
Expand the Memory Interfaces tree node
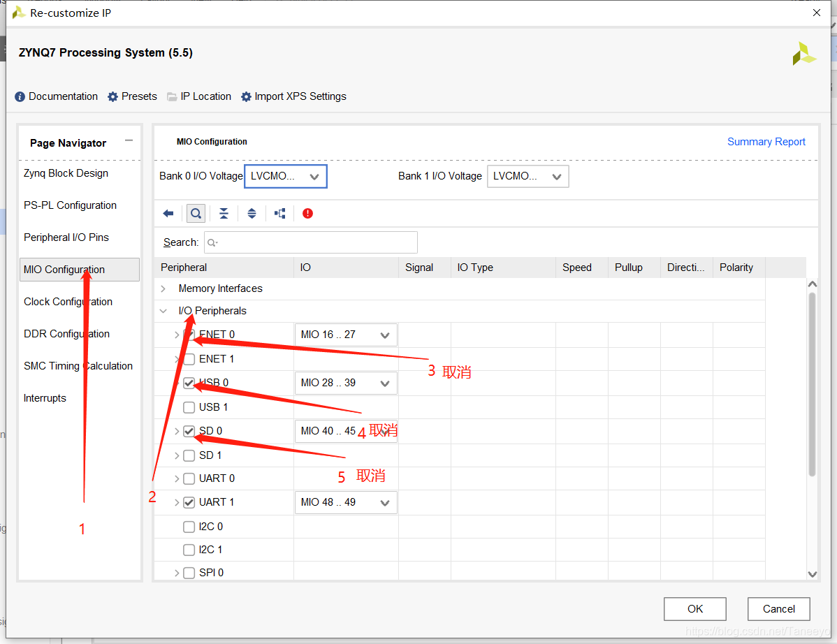[x=163, y=288]
